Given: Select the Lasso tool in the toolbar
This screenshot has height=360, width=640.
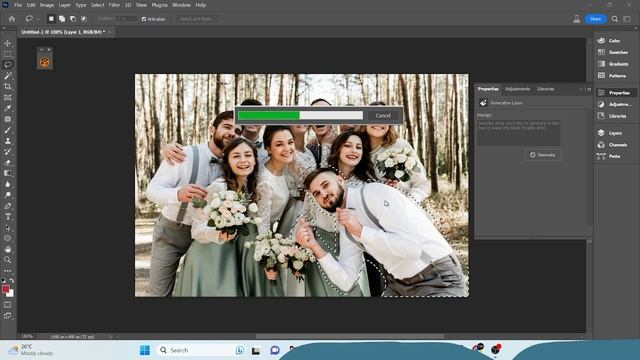Looking at the screenshot, I should 8,64.
